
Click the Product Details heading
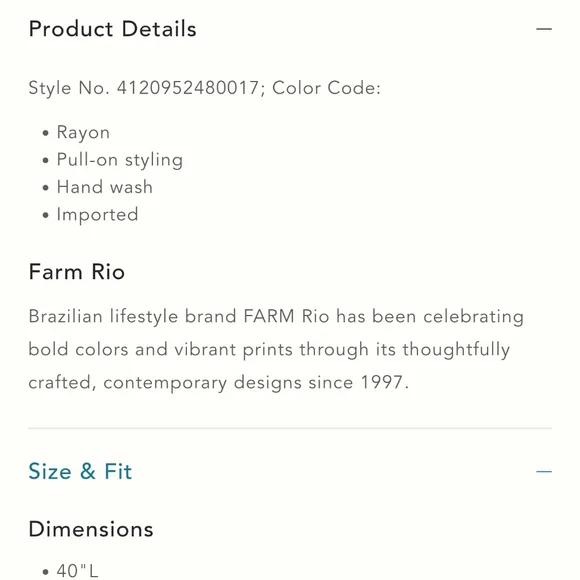pyautogui.click(x=112, y=29)
